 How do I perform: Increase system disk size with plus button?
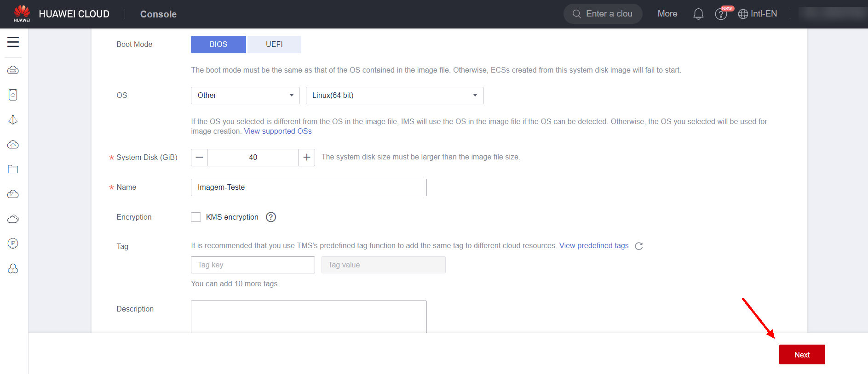307,158
